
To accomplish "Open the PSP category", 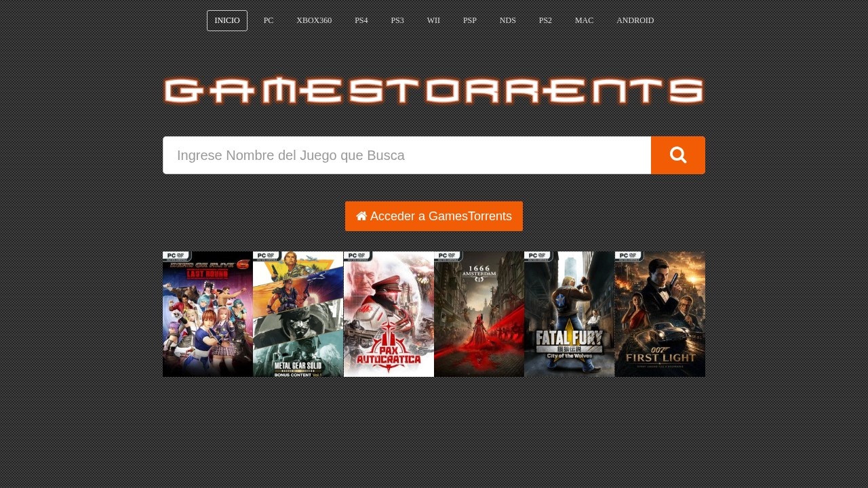I will [470, 20].
